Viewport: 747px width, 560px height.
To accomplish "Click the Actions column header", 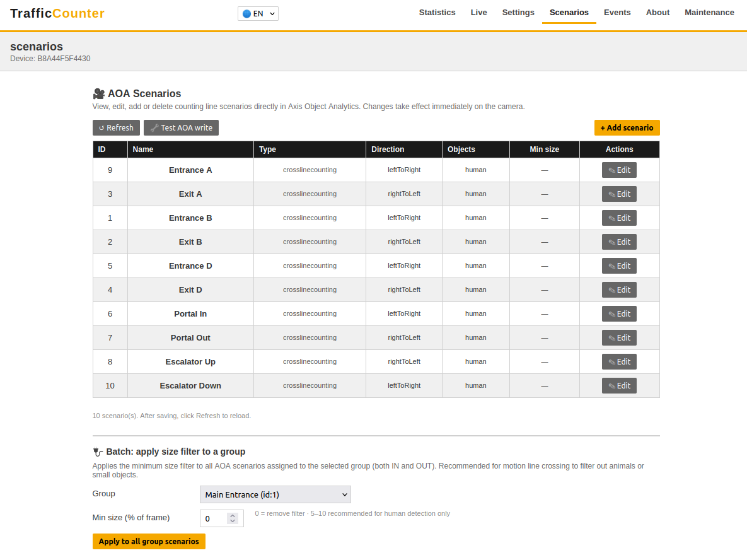I will coord(619,149).
